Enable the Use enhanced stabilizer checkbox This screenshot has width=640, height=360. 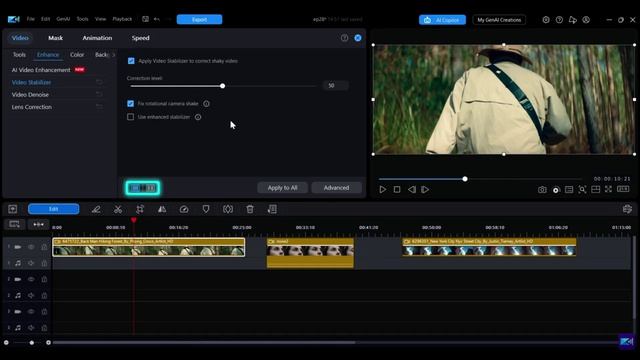(131, 117)
